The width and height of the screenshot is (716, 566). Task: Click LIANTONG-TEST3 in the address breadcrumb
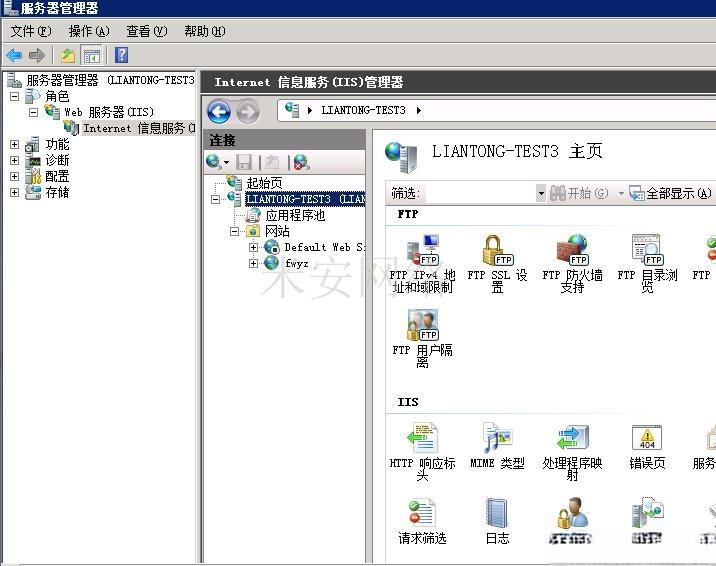tap(363, 110)
